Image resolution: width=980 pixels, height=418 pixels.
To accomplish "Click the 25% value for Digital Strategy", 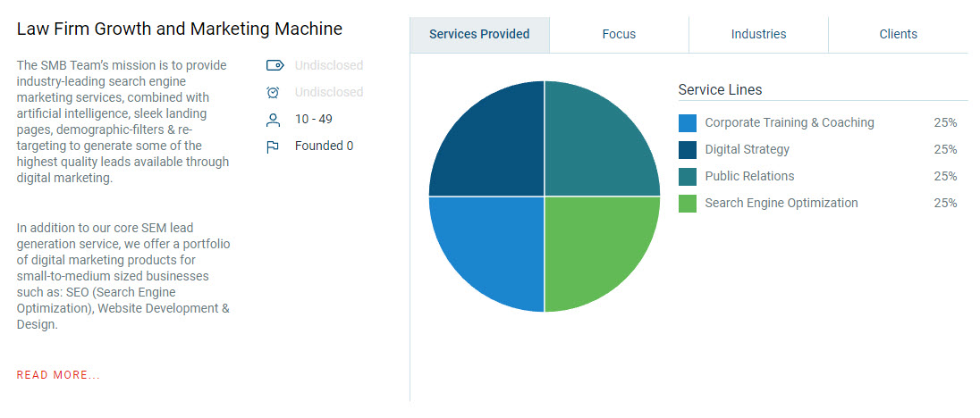I will pos(945,150).
